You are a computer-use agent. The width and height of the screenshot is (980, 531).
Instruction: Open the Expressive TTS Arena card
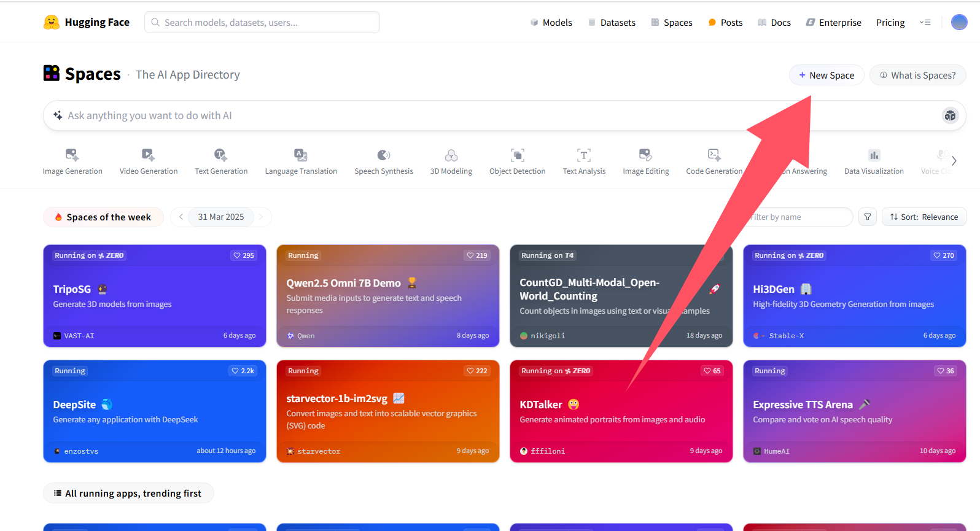click(855, 411)
